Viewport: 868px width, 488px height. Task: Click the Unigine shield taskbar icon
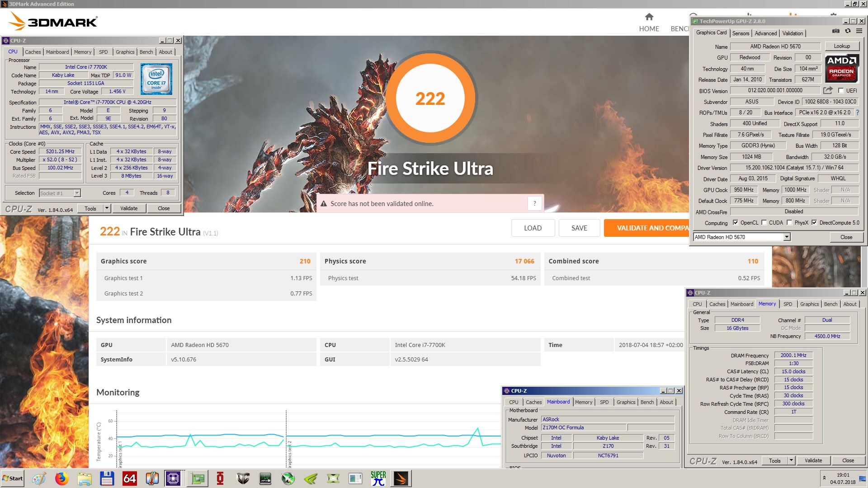[243, 479]
